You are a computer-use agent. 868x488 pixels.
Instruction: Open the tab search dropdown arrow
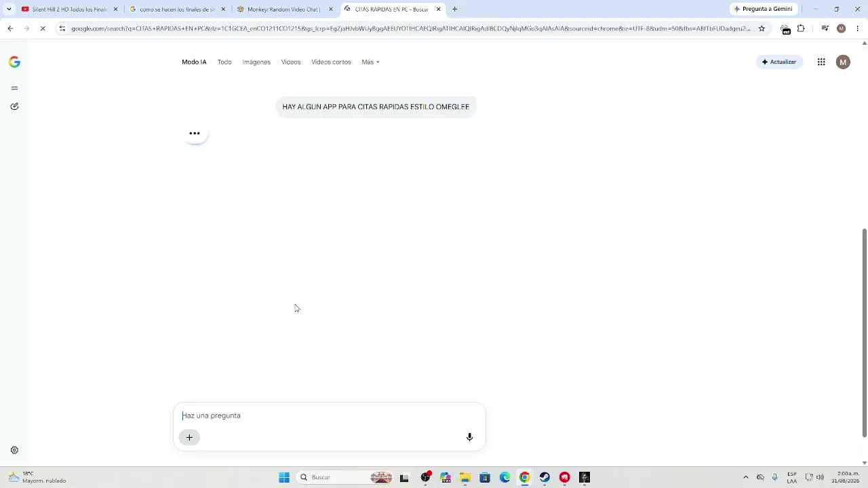(x=9, y=9)
